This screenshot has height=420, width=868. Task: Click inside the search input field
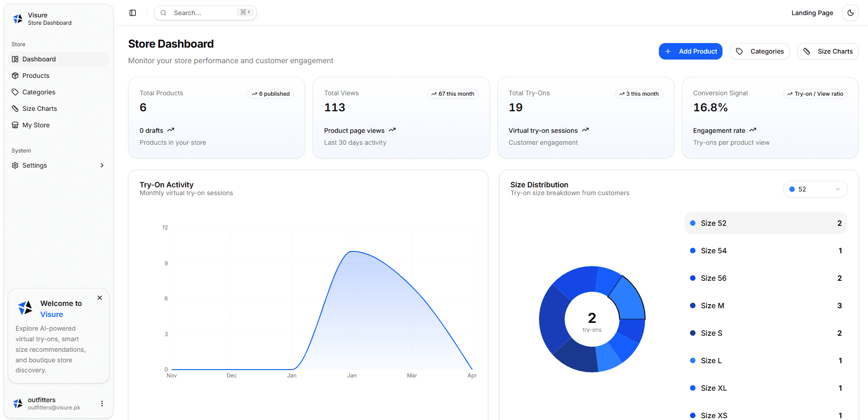click(201, 12)
